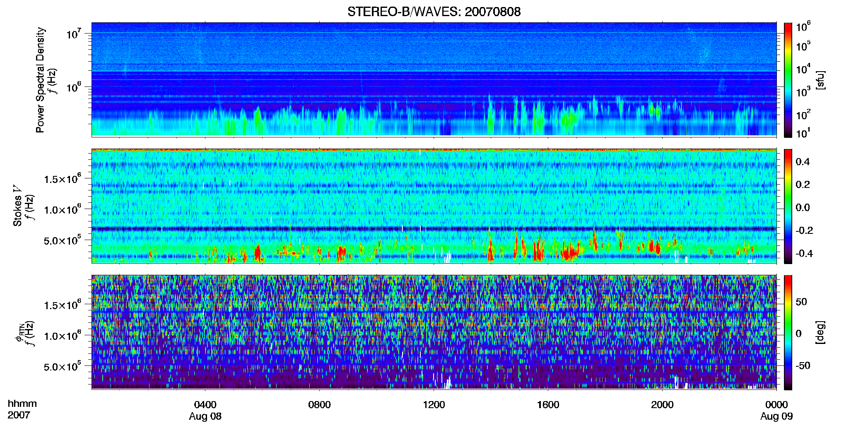Click the 10^7 frequency tick label
The height and width of the screenshot is (447, 868).
74,34
